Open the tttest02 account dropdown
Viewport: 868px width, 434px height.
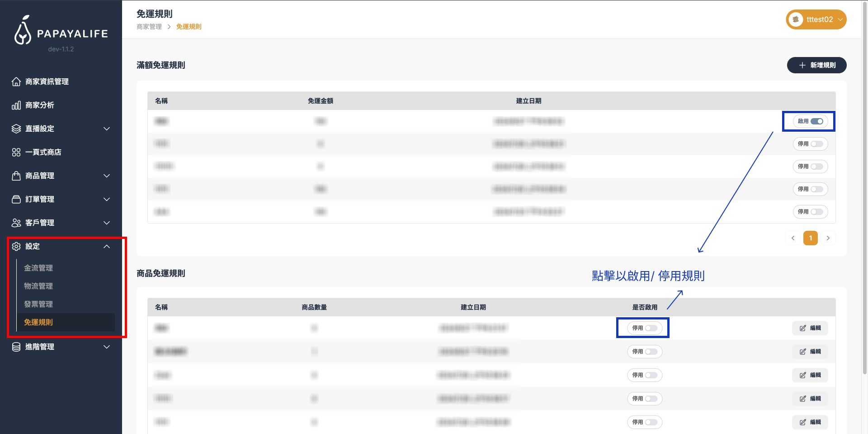[x=840, y=19]
